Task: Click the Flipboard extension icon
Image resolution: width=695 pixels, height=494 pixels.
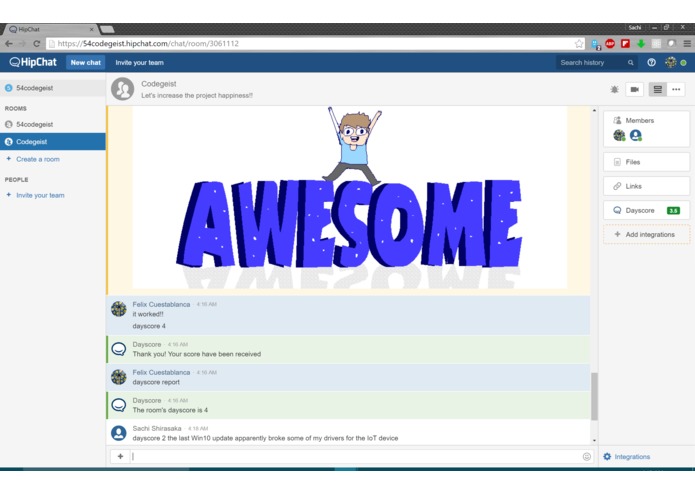Action: point(625,43)
